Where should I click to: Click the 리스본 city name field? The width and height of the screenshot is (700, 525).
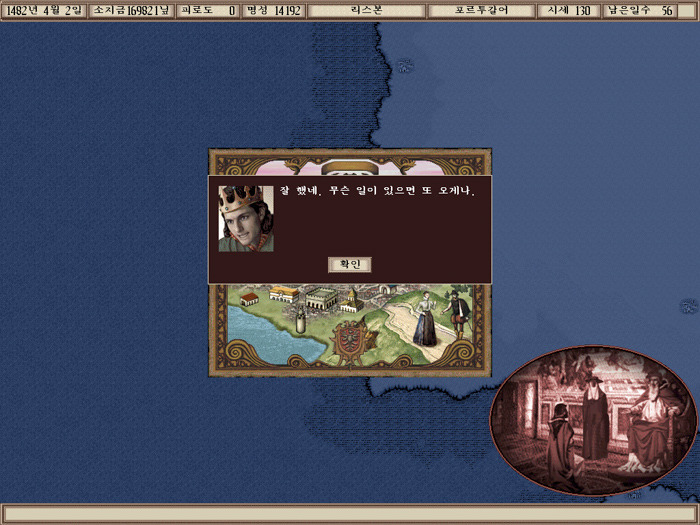[x=367, y=11]
